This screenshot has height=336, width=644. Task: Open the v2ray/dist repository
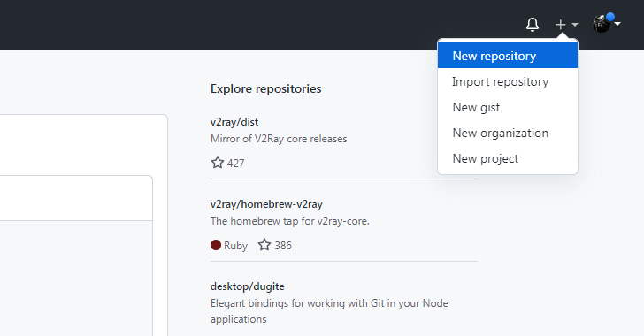click(234, 122)
